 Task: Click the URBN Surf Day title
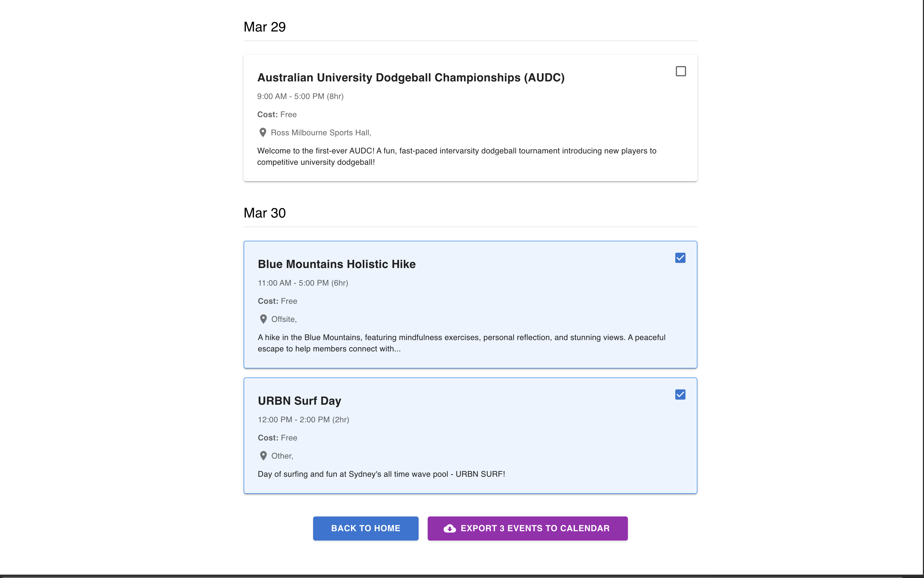299,401
